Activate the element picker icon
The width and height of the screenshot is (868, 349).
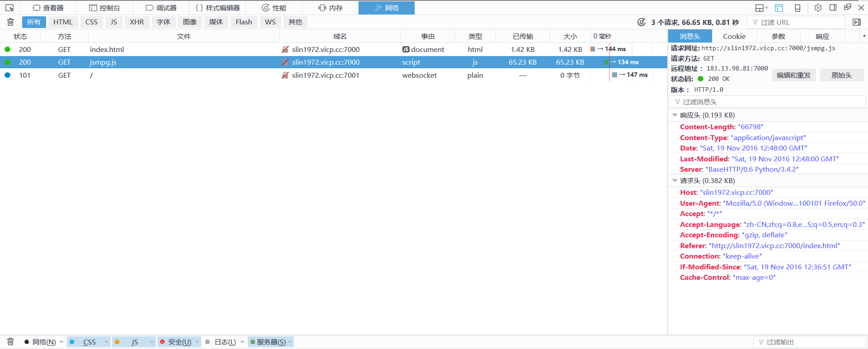click(x=9, y=8)
